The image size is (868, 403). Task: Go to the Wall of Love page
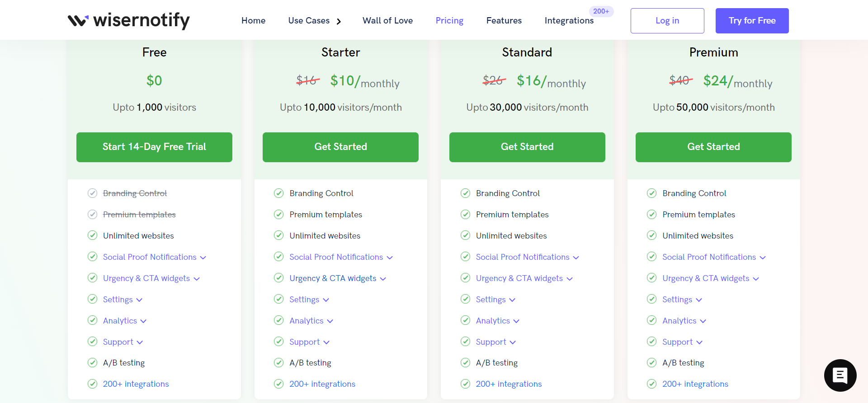[387, 21]
